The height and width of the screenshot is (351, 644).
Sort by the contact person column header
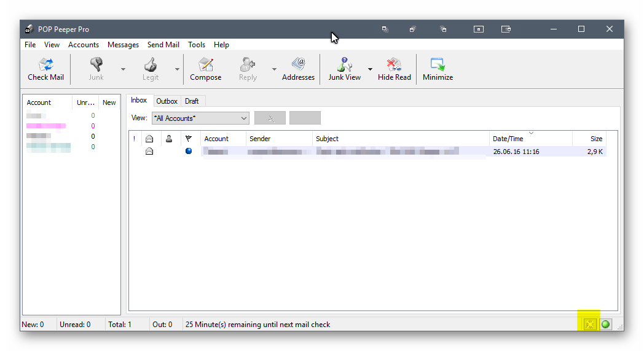point(169,139)
